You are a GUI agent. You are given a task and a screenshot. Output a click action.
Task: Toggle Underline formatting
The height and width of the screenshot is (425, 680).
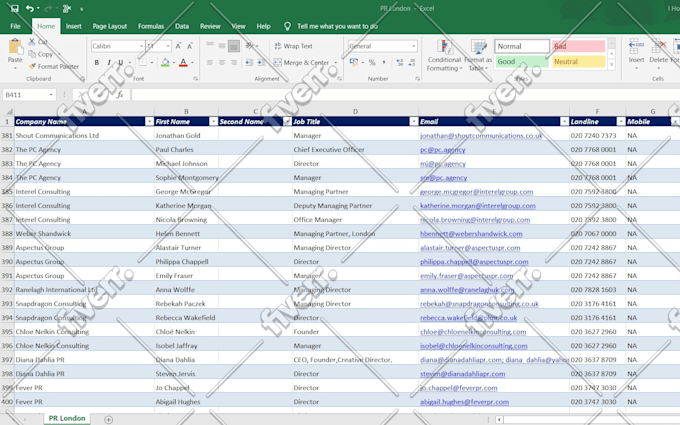click(x=121, y=62)
